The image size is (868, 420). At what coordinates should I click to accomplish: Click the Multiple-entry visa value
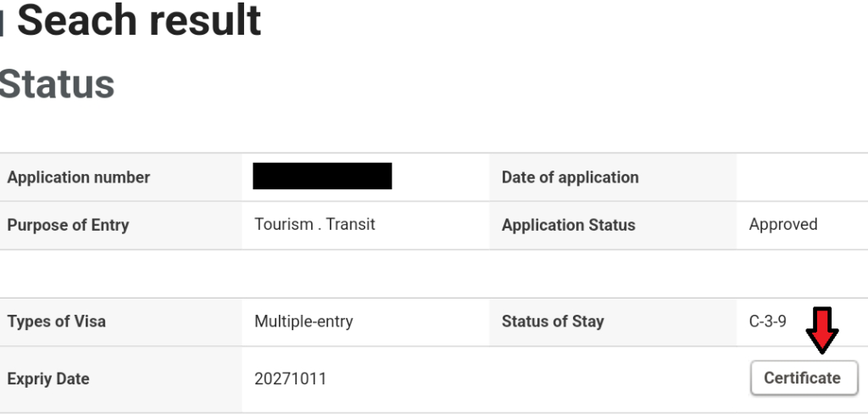303,322
